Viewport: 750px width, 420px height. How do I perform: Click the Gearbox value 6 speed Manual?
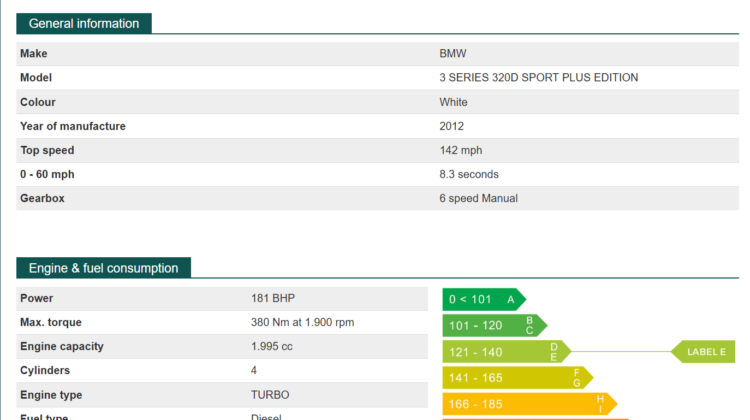point(478,198)
